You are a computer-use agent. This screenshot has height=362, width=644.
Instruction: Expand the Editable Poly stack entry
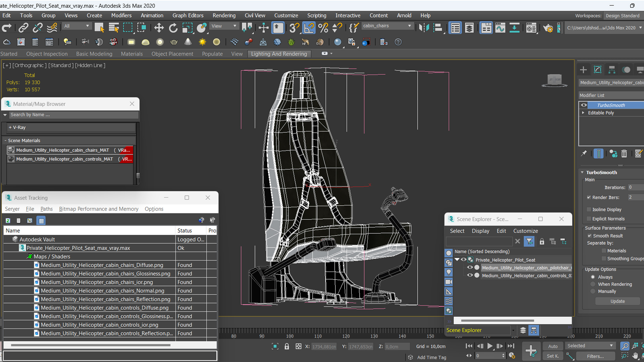coord(583,113)
